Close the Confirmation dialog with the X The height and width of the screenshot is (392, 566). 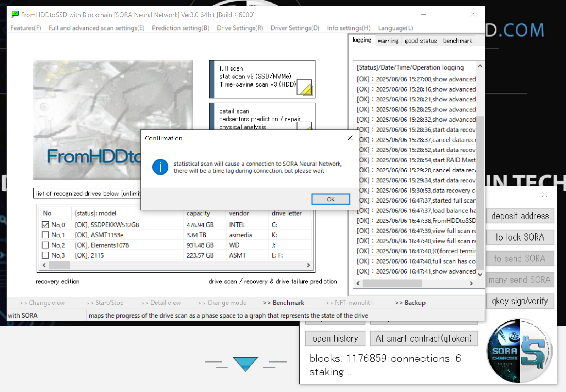pos(350,138)
